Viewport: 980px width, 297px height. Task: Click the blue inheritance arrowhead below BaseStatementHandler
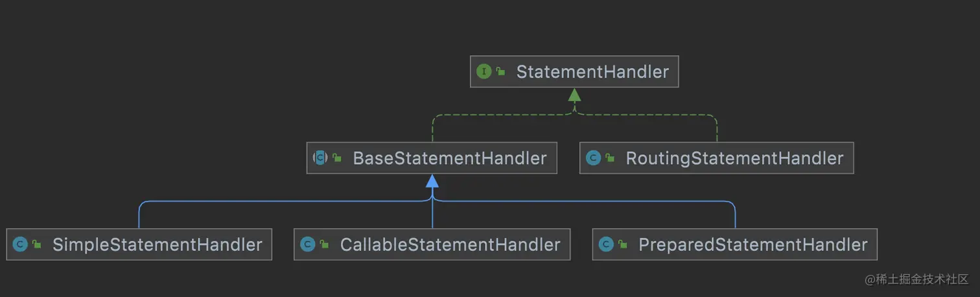432,182
